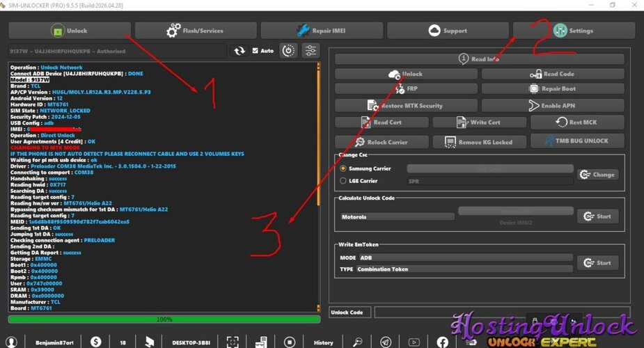
Task: Click the Relock Carrier button
Action: [382, 142]
